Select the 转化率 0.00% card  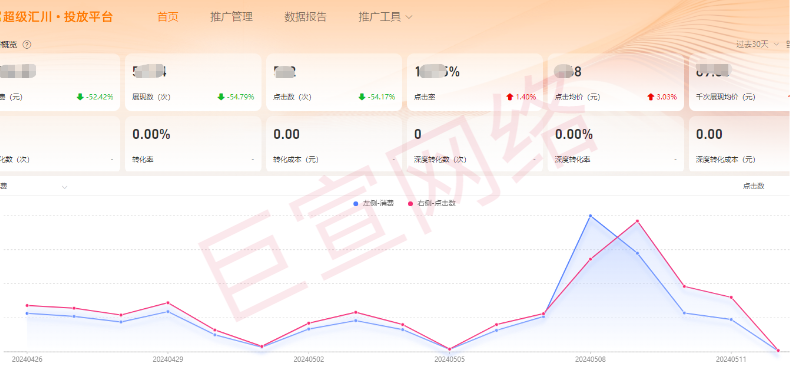193,144
